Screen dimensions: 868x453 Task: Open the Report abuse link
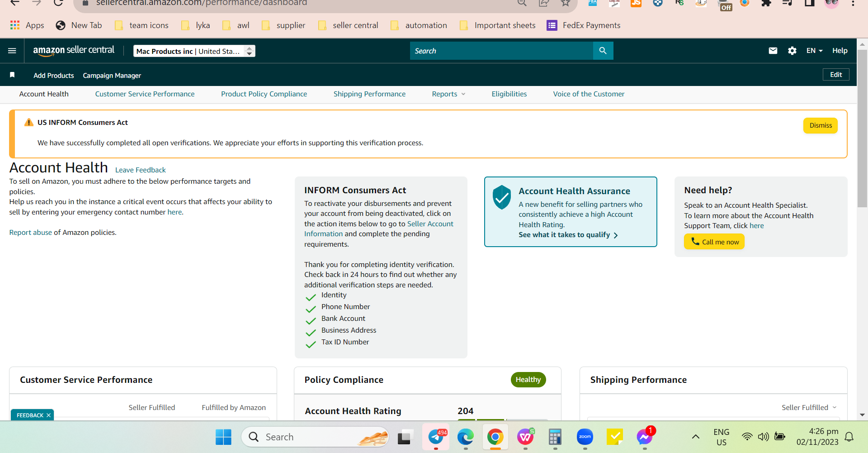(31, 233)
